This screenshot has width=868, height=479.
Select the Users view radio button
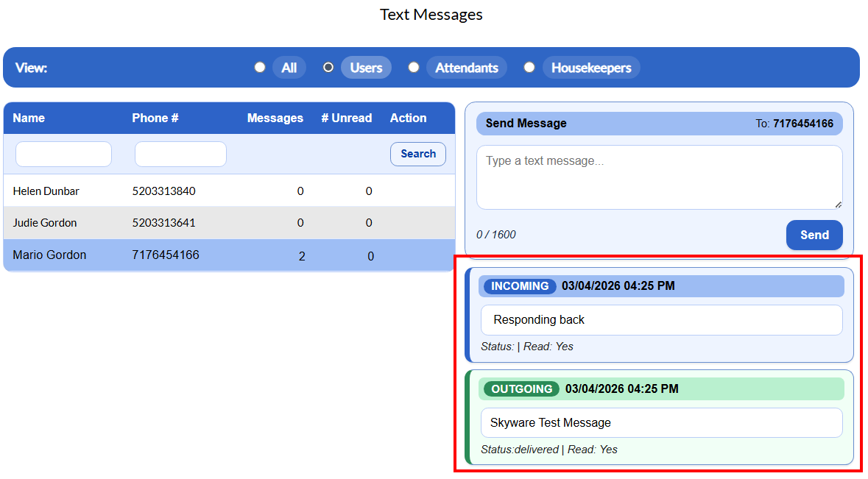328,67
